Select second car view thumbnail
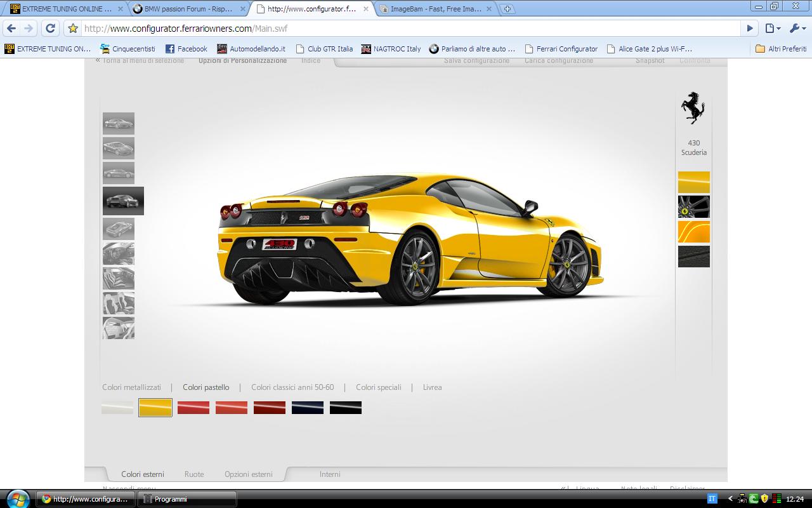This screenshot has width=812, height=508. click(119, 148)
